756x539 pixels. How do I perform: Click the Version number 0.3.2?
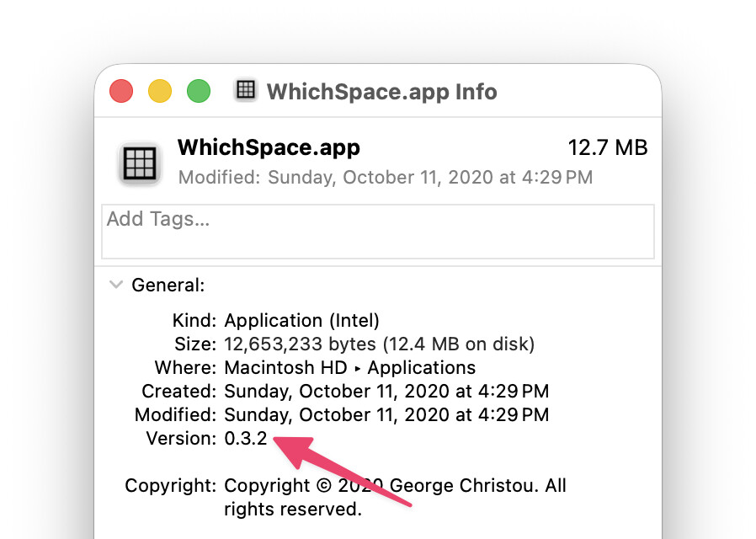tap(246, 439)
